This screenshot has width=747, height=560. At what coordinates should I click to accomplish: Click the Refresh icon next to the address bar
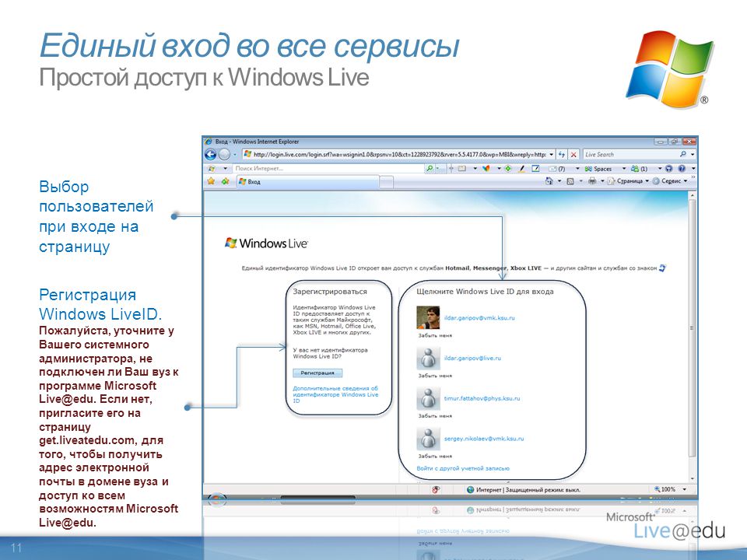pos(562,155)
